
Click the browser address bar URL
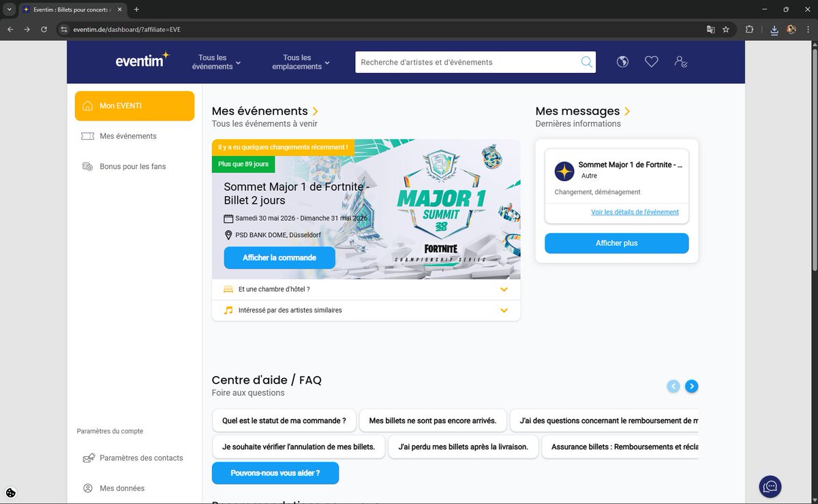pyautogui.click(x=127, y=29)
